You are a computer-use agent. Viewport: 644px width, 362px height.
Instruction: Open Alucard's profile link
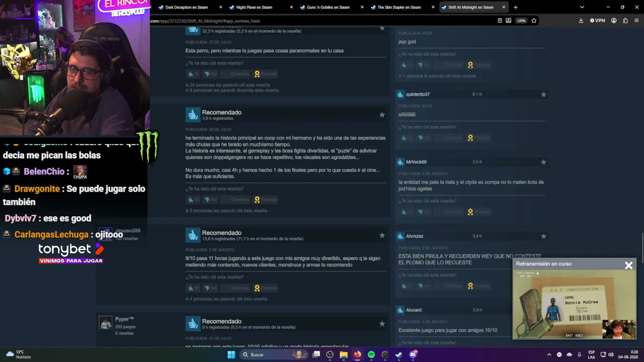click(414, 310)
